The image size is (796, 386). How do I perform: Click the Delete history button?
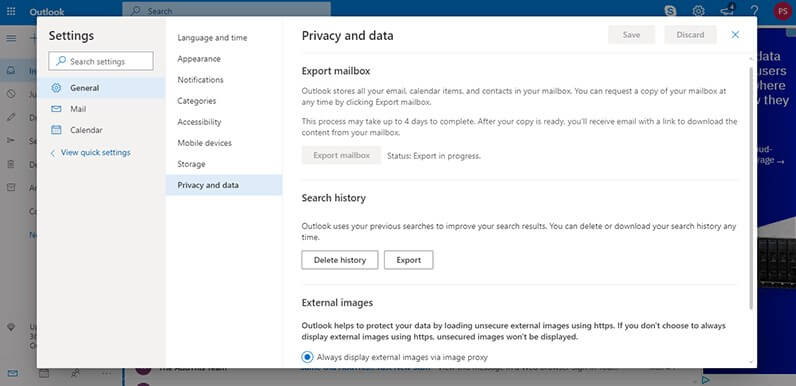340,260
